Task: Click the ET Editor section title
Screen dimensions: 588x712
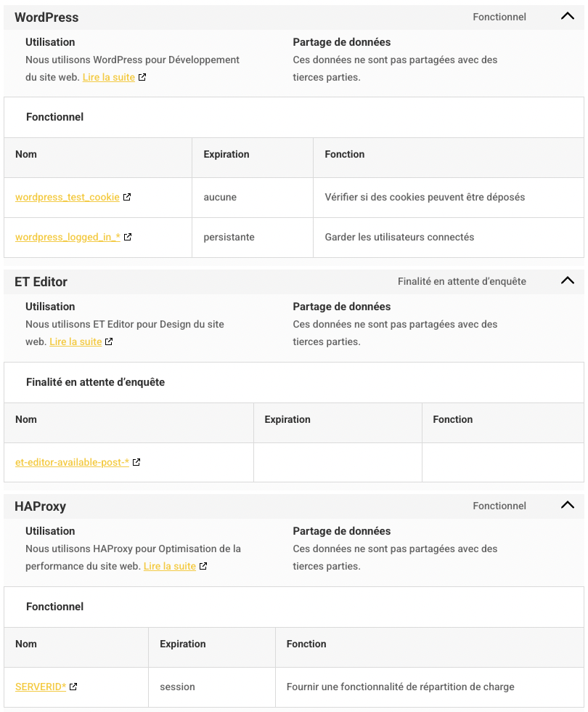Action: pyautogui.click(x=41, y=282)
